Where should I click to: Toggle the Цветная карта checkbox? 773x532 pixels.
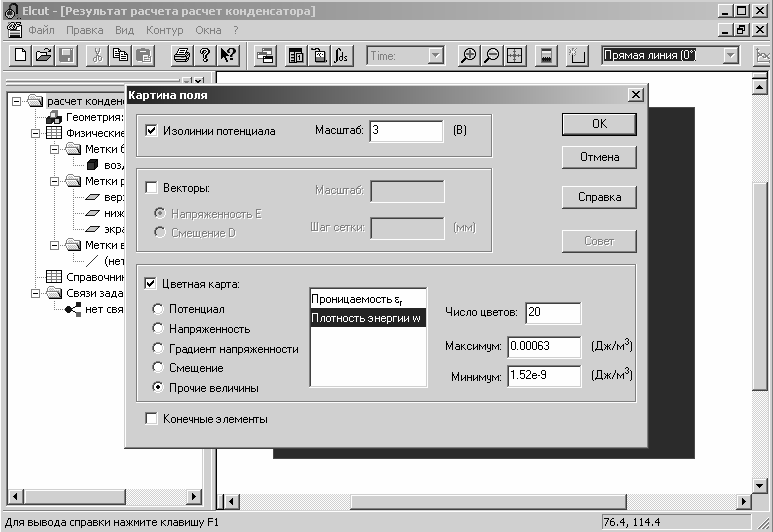click(150, 284)
